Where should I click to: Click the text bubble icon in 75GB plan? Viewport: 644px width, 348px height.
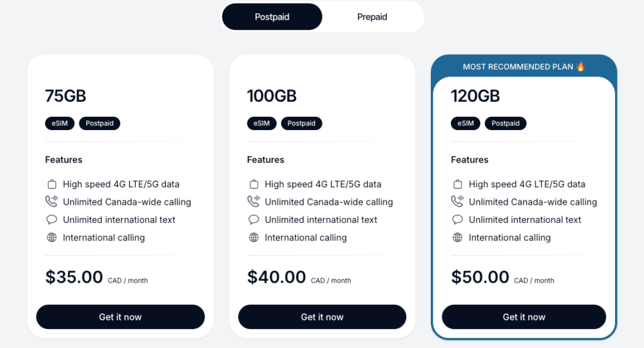(x=52, y=220)
